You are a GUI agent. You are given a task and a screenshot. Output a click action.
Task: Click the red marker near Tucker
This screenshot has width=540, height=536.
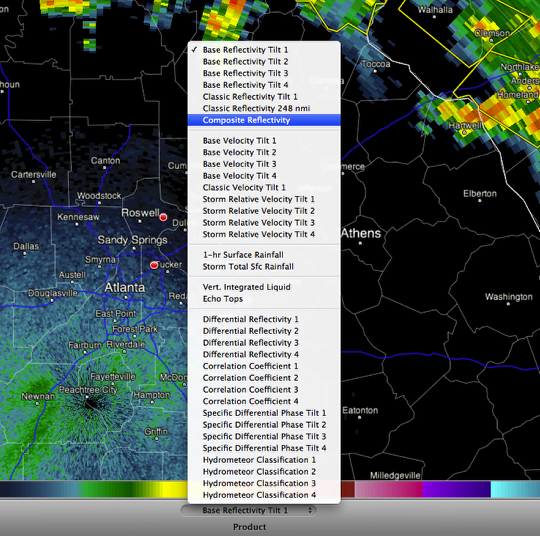[x=154, y=265]
